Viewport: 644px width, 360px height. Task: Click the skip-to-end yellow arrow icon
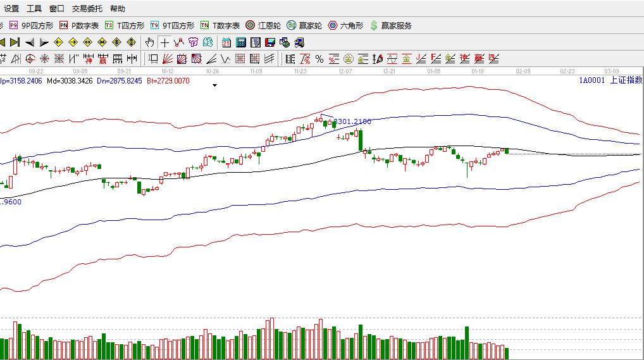coord(14,42)
